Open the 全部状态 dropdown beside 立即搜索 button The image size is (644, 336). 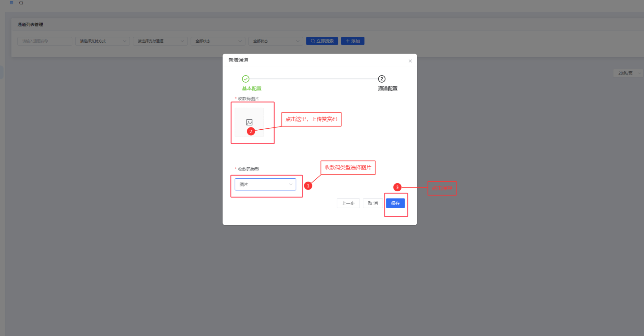click(x=276, y=41)
